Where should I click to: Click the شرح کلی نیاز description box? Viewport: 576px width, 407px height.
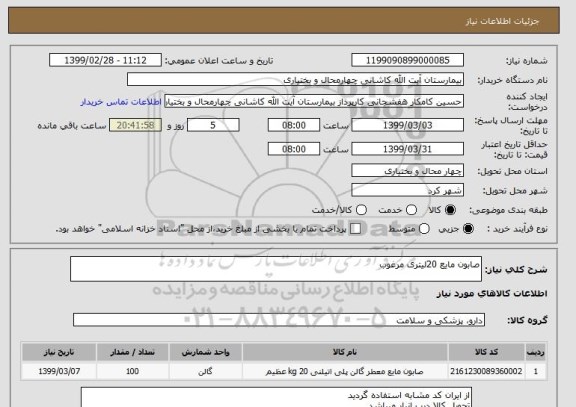tap(276, 269)
